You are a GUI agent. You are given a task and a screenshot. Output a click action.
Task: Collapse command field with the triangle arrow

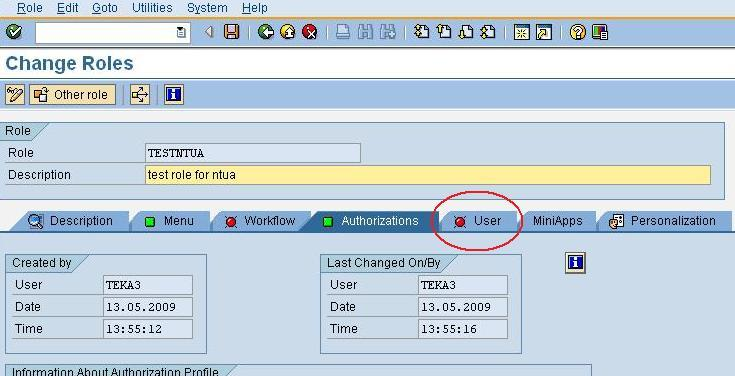tap(209, 32)
